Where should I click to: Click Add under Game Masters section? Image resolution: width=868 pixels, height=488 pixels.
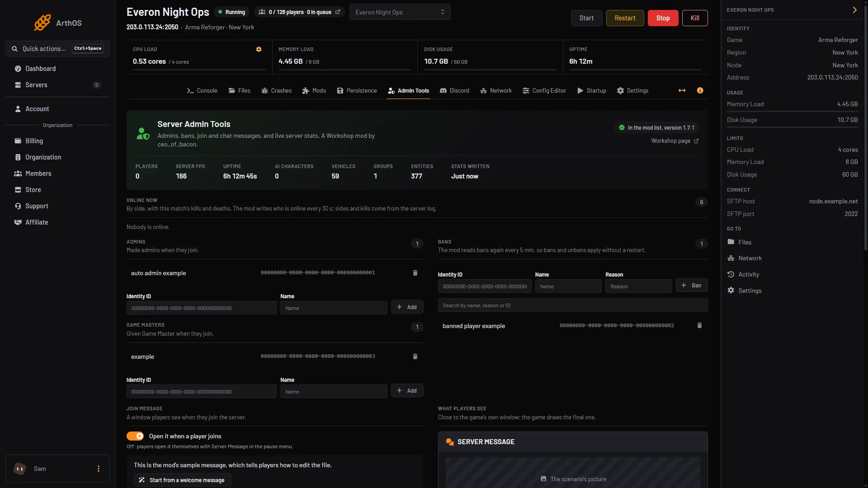[x=407, y=391]
